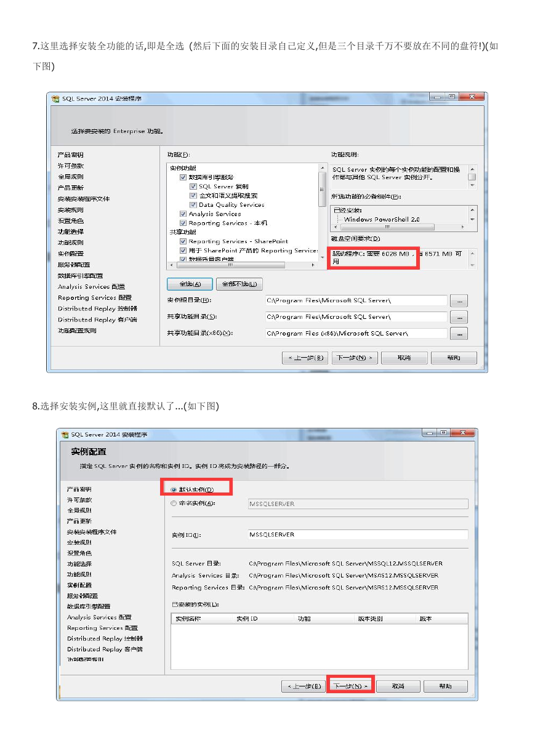535x756 pixels.
Task: Click the Analysis Services 目录 path ending MSAS12.MSSQLSERVER
Action: 344,576
